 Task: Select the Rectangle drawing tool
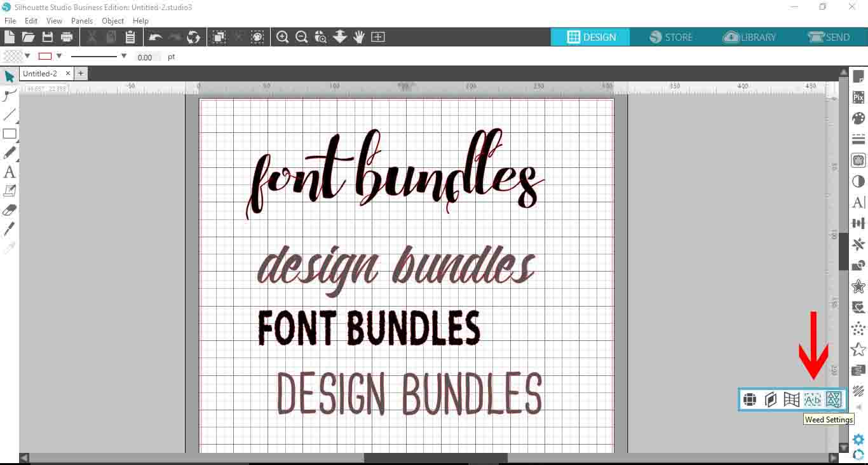pyautogui.click(x=10, y=134)
